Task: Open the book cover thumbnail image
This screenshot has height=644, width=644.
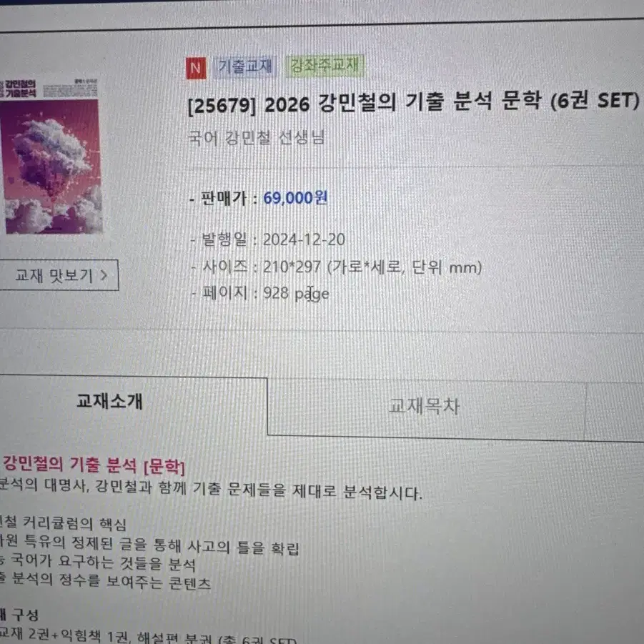Action: pyautogui.click(x=51, y=155)
